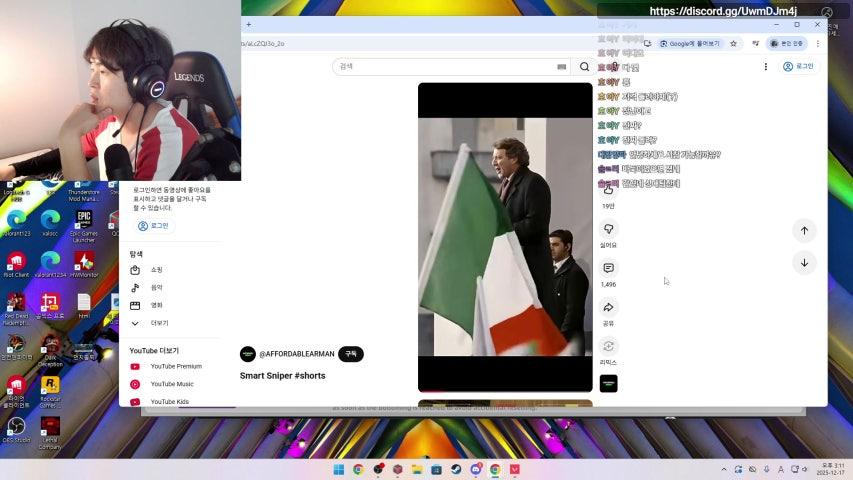Open Epic Games Launcher desktop icon
Viewport: 853px width, 480px height.
83,225
